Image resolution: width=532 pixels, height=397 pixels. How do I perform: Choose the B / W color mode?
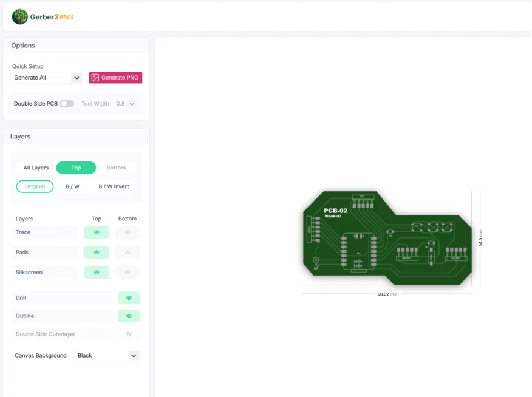click(x=73, y=186)
